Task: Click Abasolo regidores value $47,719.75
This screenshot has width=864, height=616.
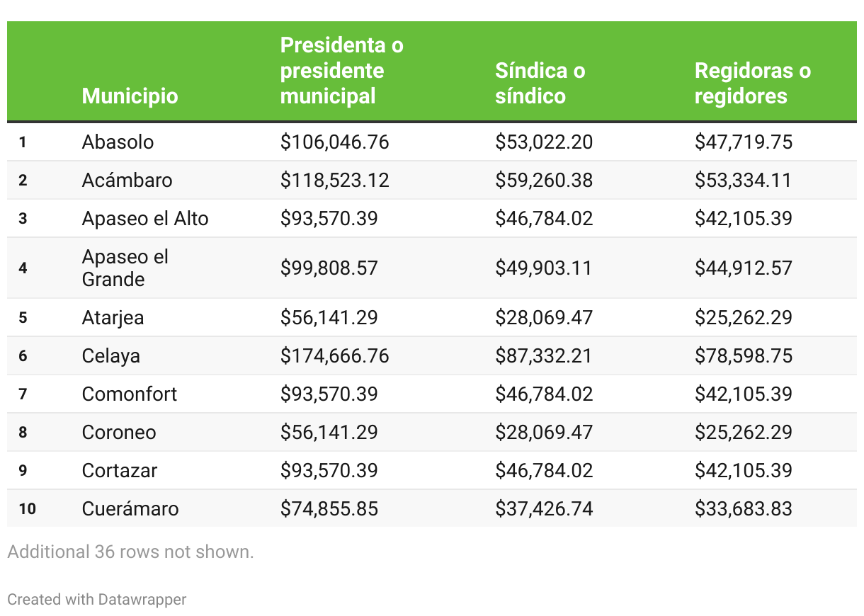Action: (743, 142)
